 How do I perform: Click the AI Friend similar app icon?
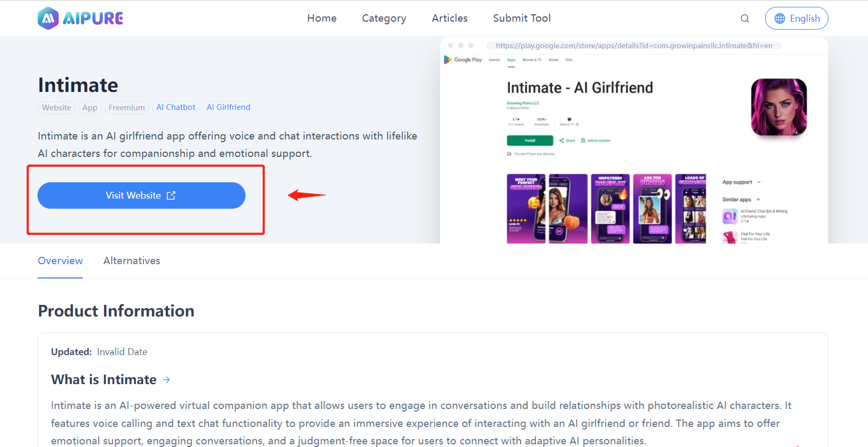click(x=730, y=216)
